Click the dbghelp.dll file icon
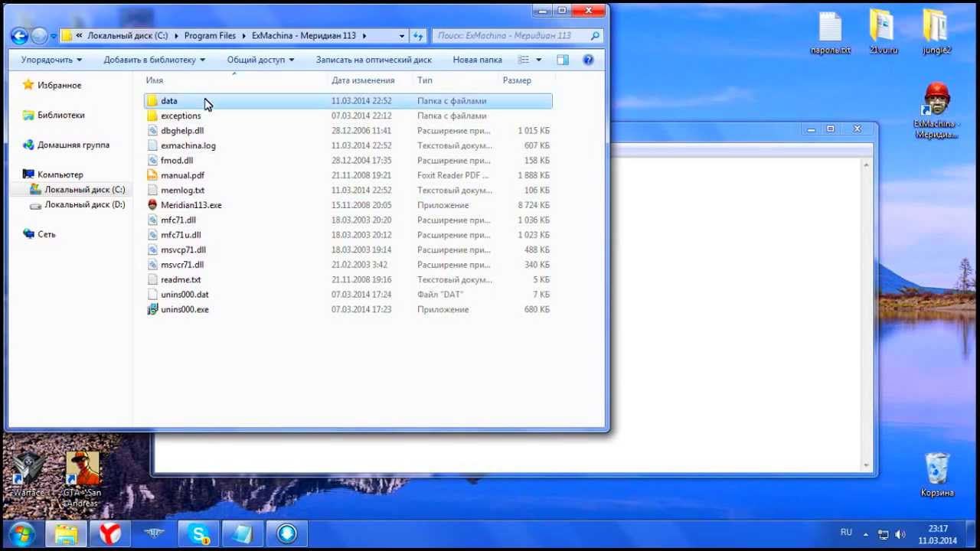 pos(152,131)
